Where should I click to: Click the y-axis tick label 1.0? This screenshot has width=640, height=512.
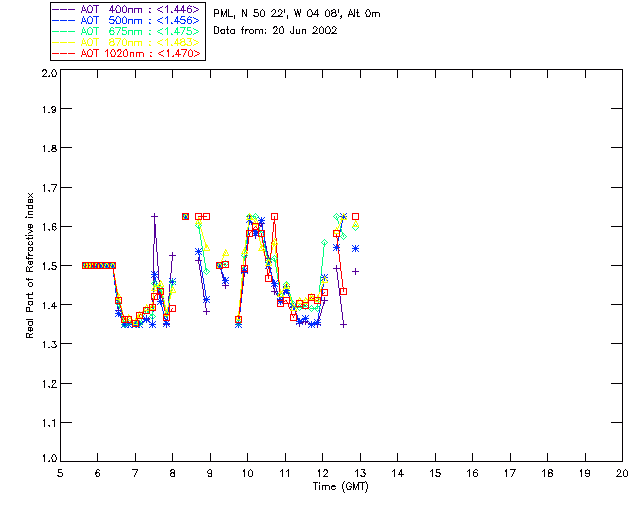(x=49, y=458)
